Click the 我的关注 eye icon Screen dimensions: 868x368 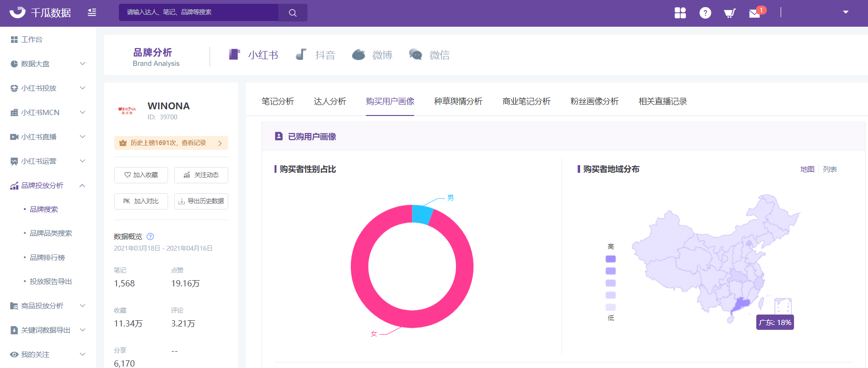[x=14, y=355]
